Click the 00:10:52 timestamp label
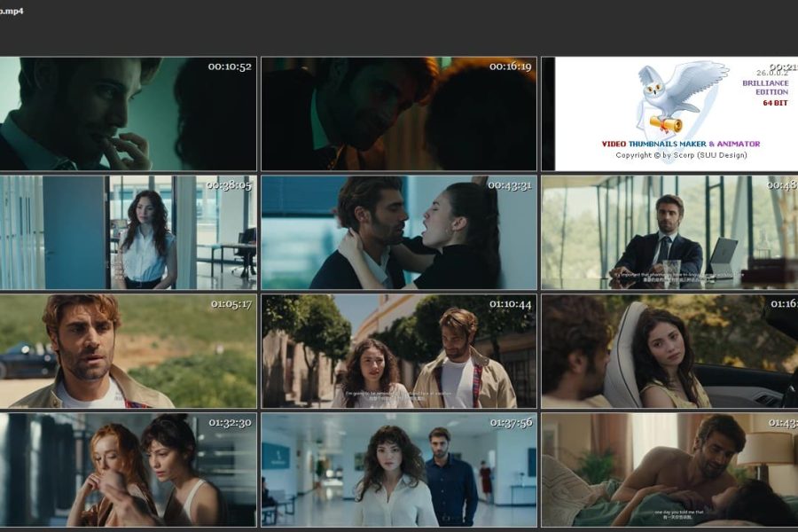Image resolution: width=798 pixels, height=532 pixels. [x=230, y=66]
